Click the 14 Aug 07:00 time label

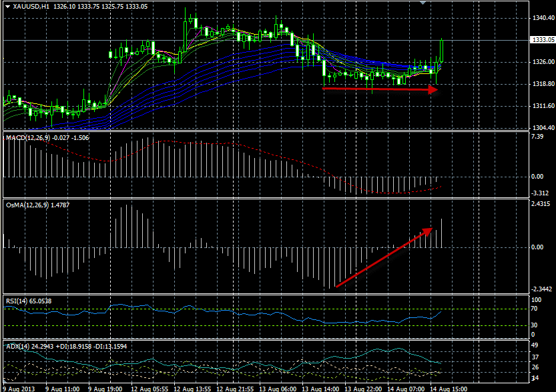click(x=406, y=389)
